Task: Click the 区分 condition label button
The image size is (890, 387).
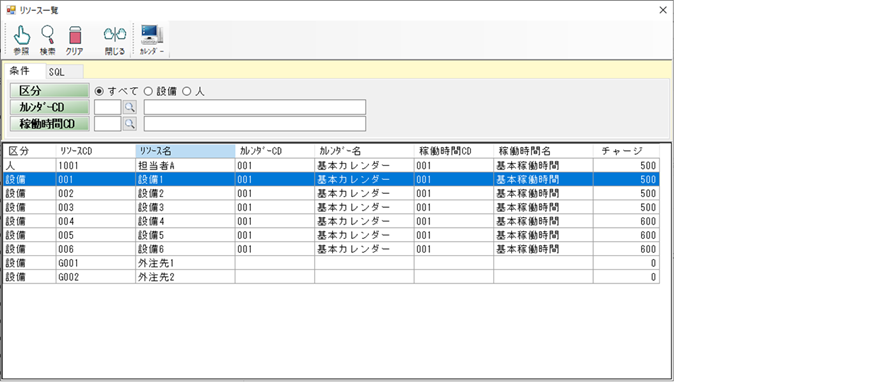Action: (49, 91)
